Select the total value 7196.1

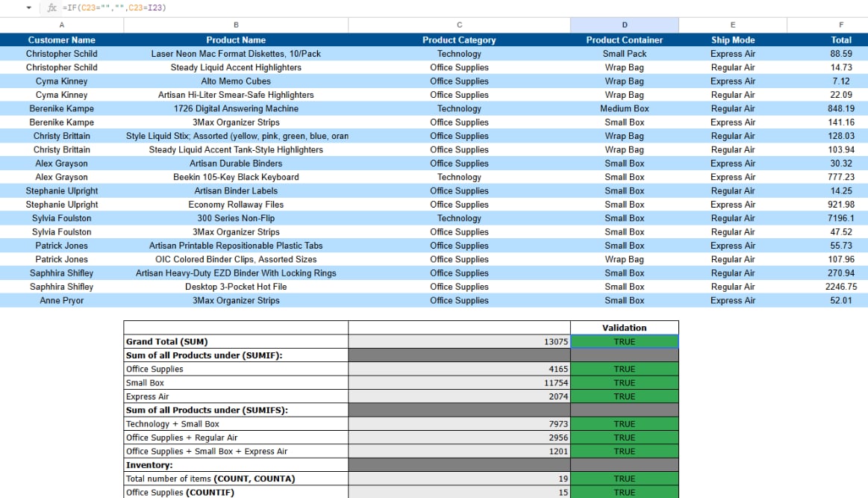click(841, 218)
